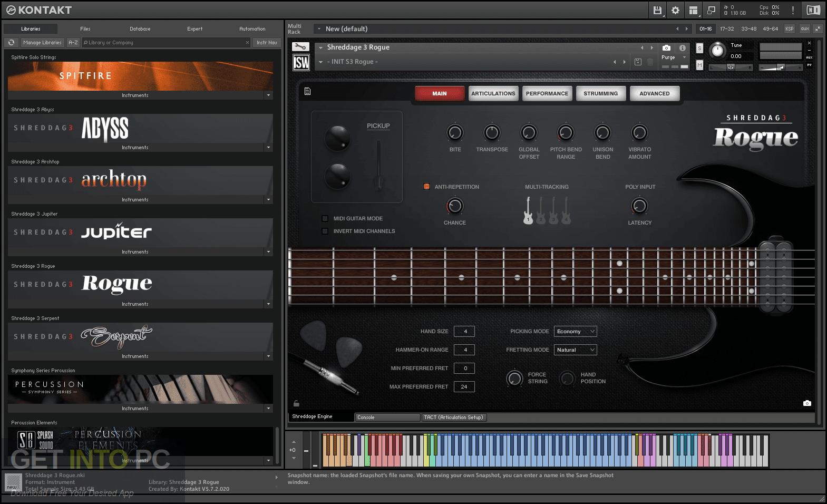
Task: Expand Shreddage 3 Serpent Instruments arrow
Action: (x=268, y=356)
